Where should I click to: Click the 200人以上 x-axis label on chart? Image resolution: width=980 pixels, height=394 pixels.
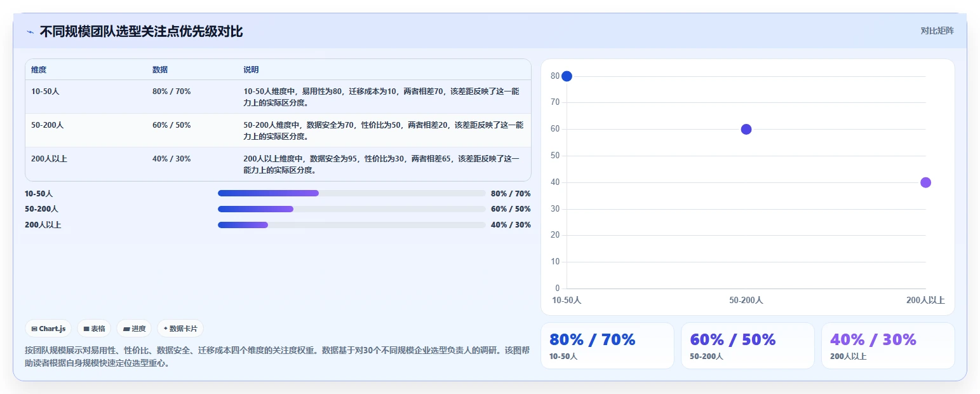pos(925,300)
